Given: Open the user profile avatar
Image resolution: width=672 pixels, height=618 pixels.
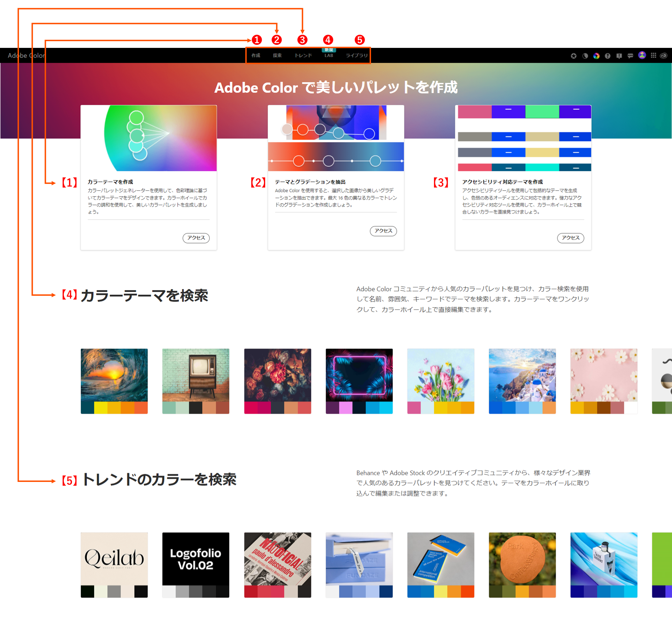Looking at the screenshot, I should coord(642,55).
